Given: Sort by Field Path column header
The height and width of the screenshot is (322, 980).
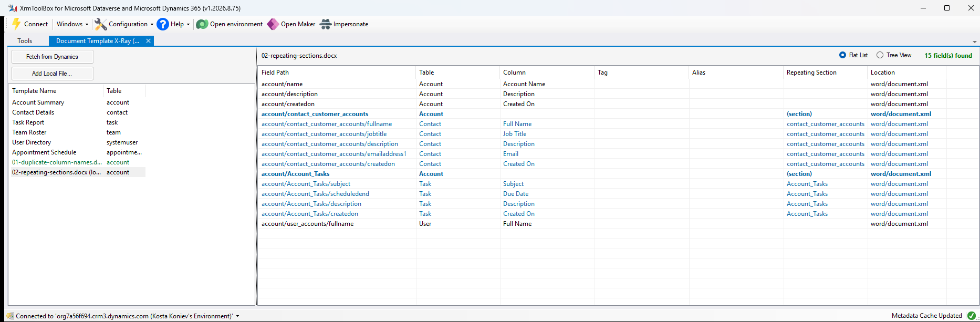Looking at the screenshot, I should pyautogui.click(x=337, y=72).
